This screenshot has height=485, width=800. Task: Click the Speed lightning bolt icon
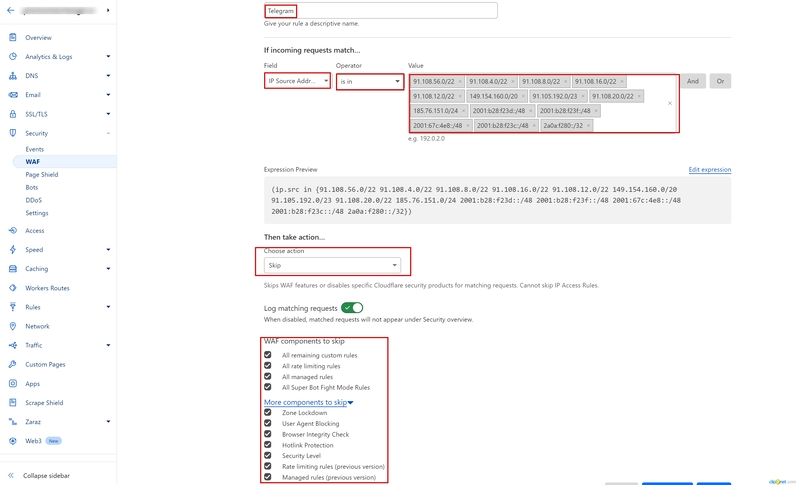(x=13, y=249)
